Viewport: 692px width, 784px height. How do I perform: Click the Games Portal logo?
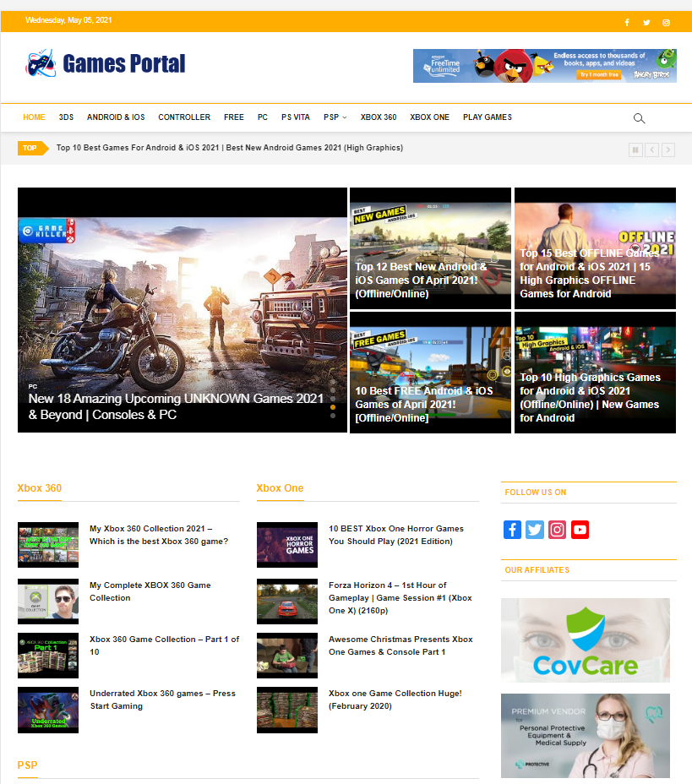pos(106,63)
